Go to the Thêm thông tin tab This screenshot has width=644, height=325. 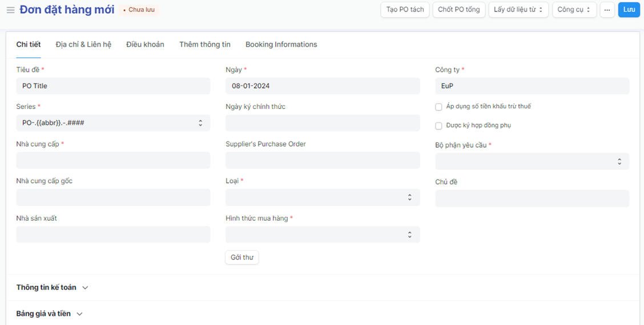pyautogui.click(x=204, y=44)
